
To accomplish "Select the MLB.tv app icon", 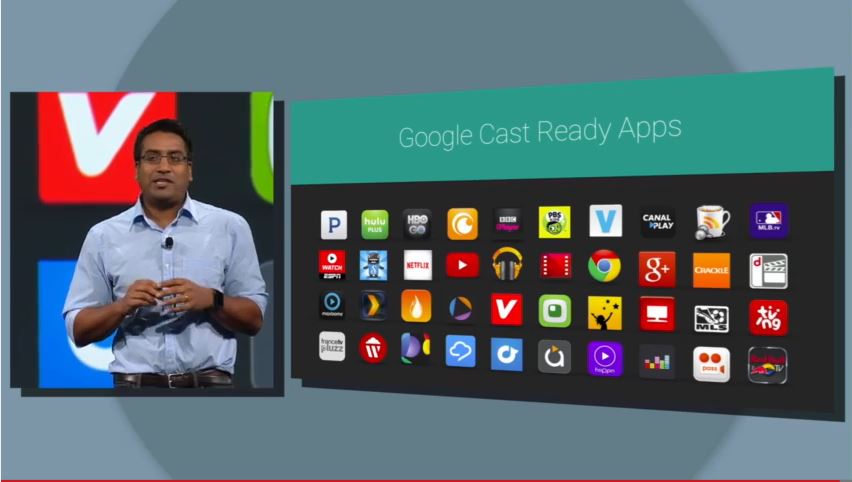I will (x=768, y=221).
